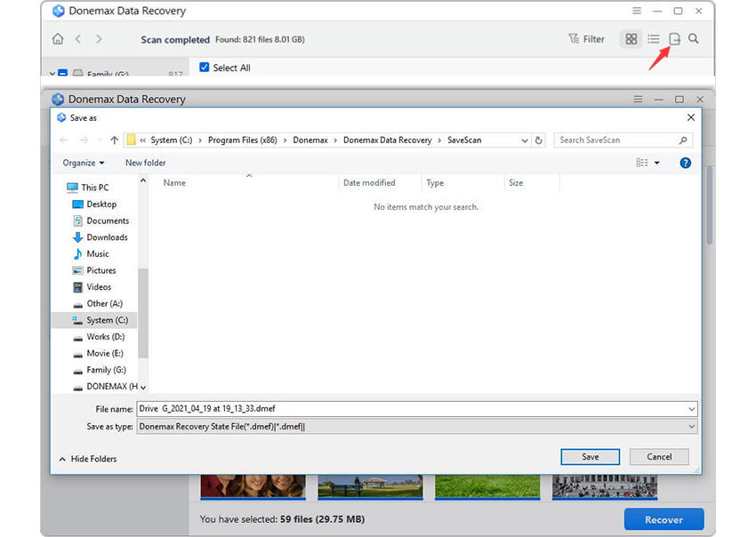Open the Organize menu
756x537 pixels.
[84, 163]
